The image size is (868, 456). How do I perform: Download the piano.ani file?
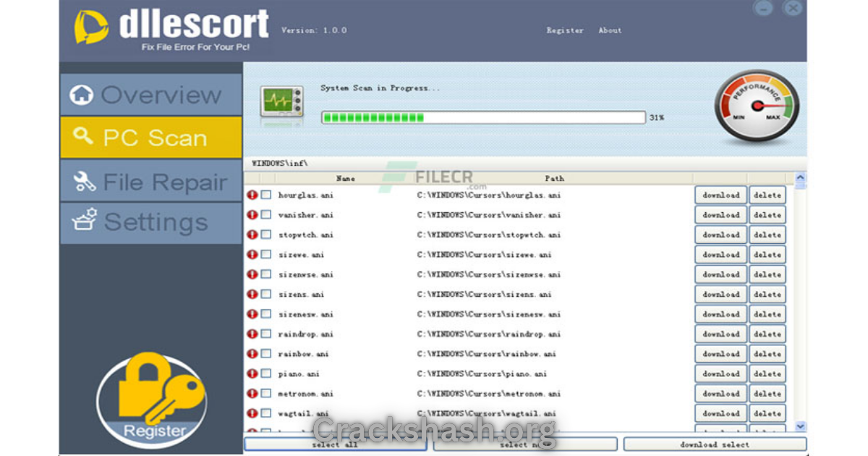pos(721,374)
